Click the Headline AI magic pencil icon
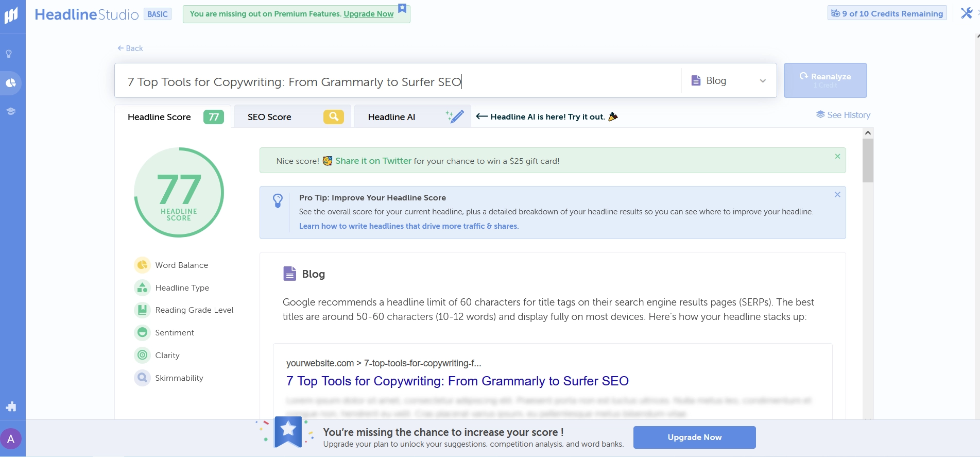This screenshot has width=980, height=457. click(455, 117)
